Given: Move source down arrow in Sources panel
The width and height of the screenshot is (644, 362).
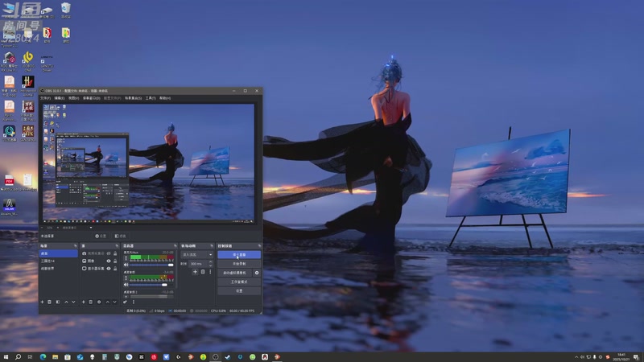Looking at the screenshot, I should click(114, 302).
